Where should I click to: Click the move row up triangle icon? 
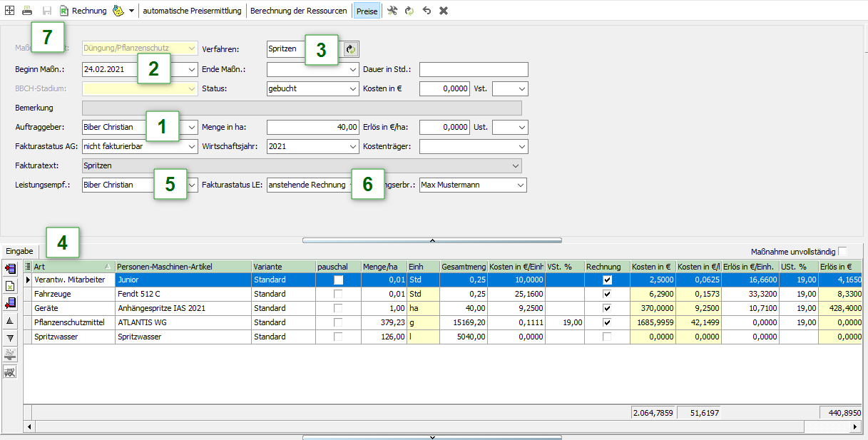click(11, 322)
